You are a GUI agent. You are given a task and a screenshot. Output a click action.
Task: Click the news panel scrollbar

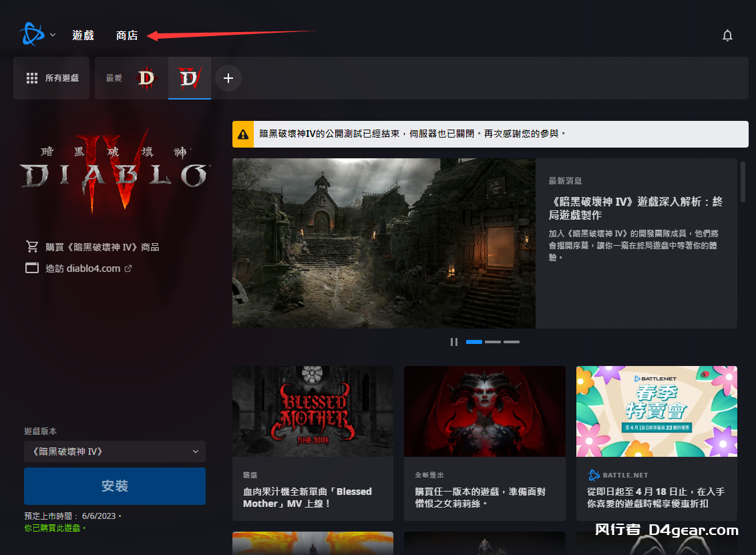743,180
